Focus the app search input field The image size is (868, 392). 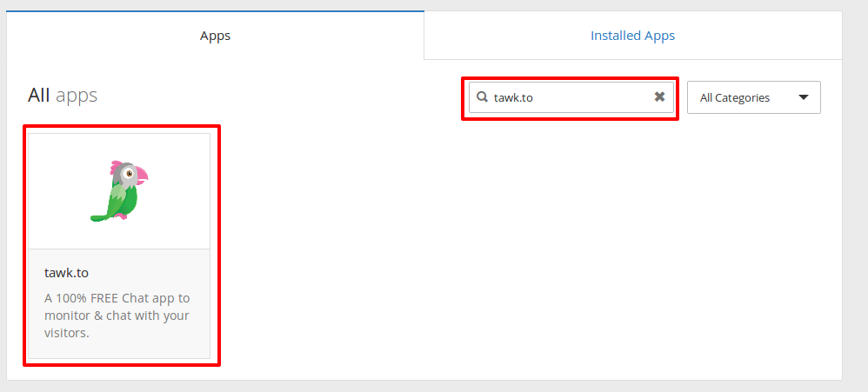pyautogui.click(x=571, y=97)
